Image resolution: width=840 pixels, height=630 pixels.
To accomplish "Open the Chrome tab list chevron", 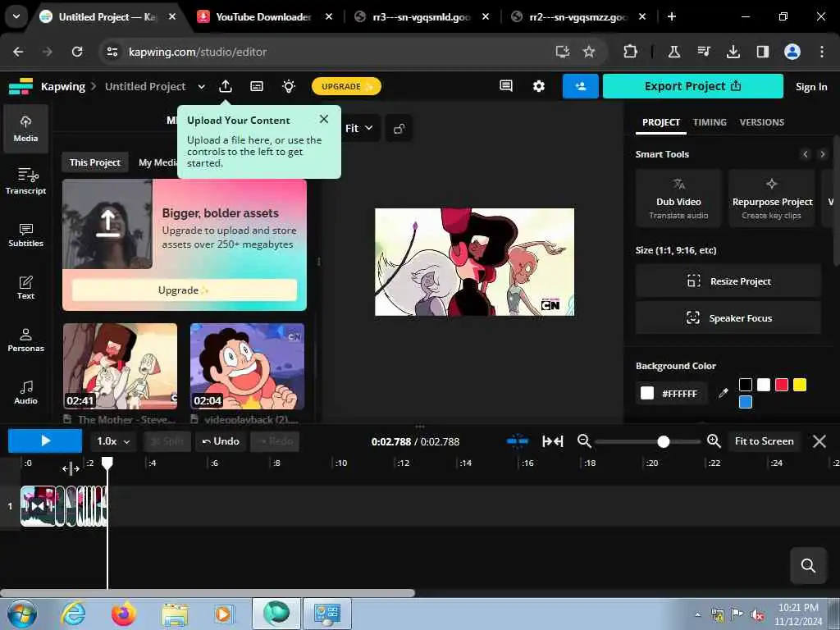I will point(16,16).
